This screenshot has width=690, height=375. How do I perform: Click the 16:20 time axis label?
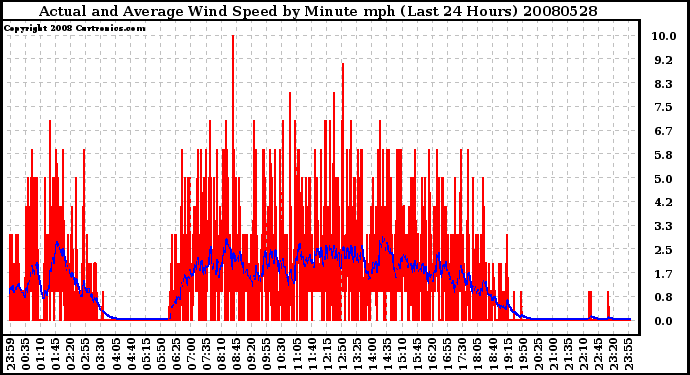(x=432, y=354)
